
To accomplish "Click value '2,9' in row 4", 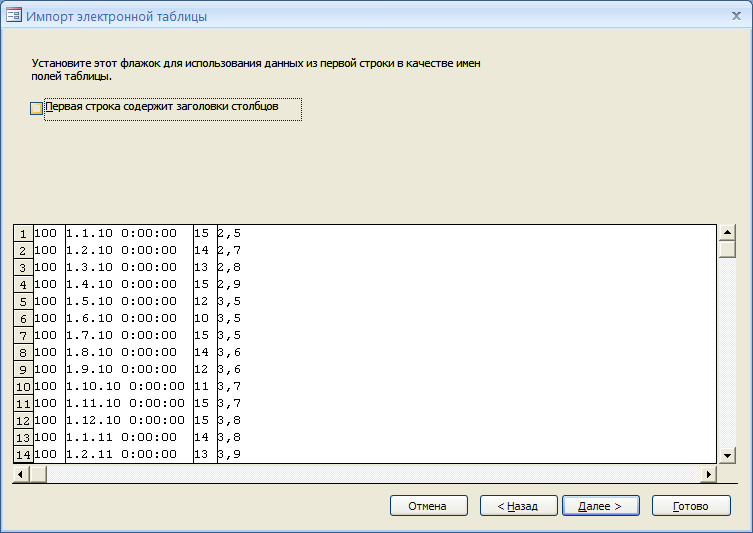I will click(x=229, y=284).
